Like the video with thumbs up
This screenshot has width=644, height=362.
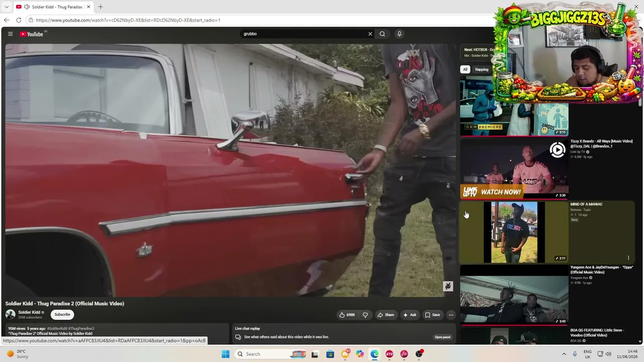pyautogui.click(x=347, y=315)
